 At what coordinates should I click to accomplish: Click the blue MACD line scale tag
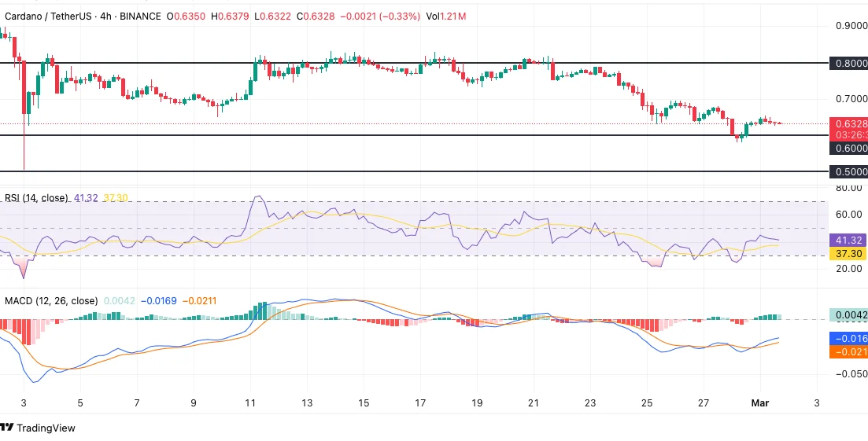[x=848, y=338]
